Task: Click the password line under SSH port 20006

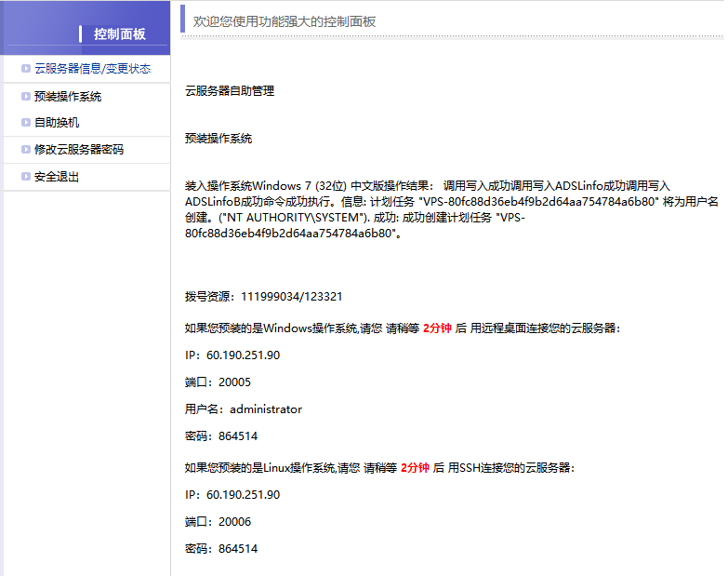Action: (x=221, y=549)
